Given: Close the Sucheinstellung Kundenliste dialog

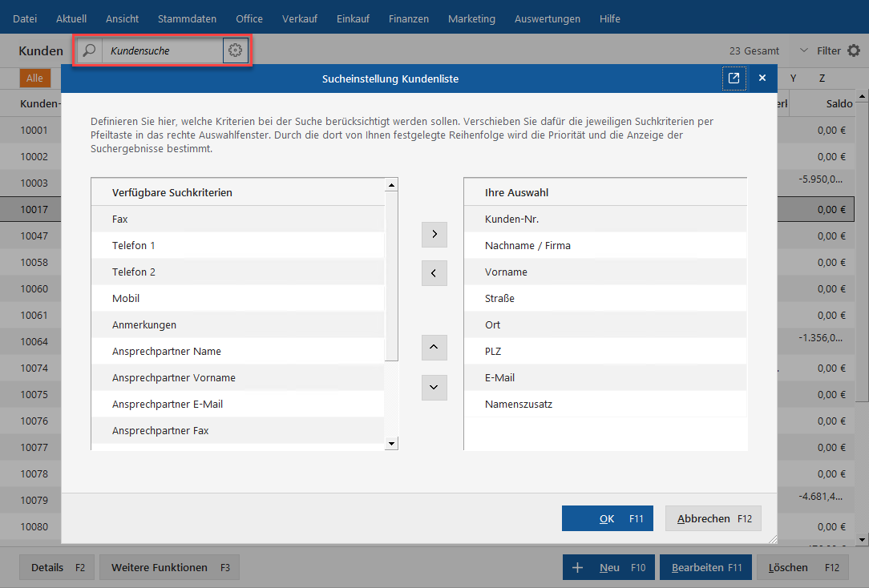Looking at the screenshot, I should point(762,79).
